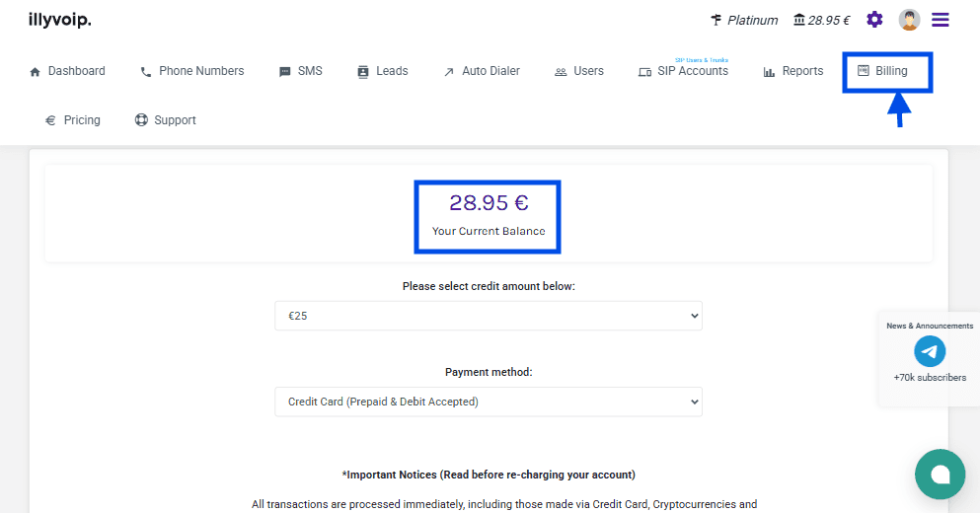This screenshot has height=513, width=980.
Task: Go to SIP Accounts
Action: coord(683,71)
